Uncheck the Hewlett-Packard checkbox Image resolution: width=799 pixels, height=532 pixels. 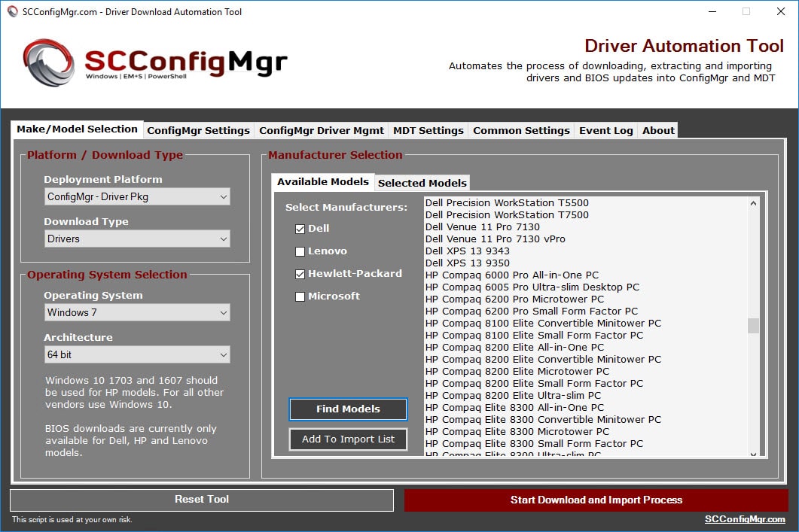[300, 274]
